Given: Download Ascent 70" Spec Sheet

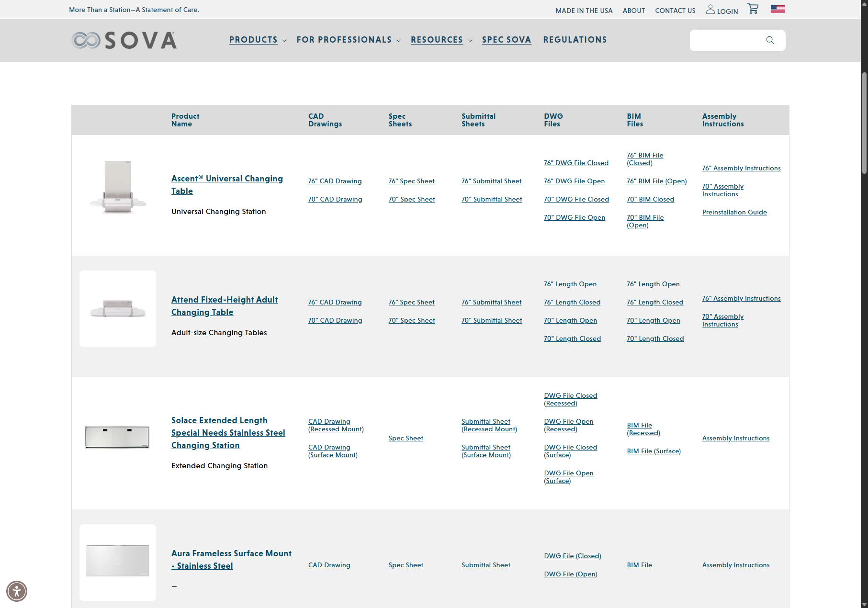Looking at the screenshot, I should click(x=412, y=199).
